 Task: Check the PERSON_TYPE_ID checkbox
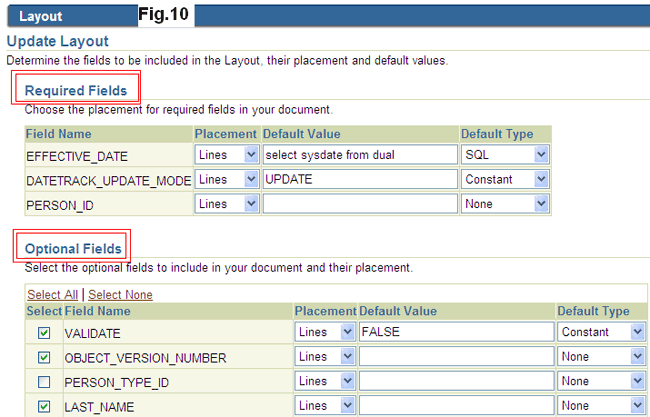pos(44,382)
